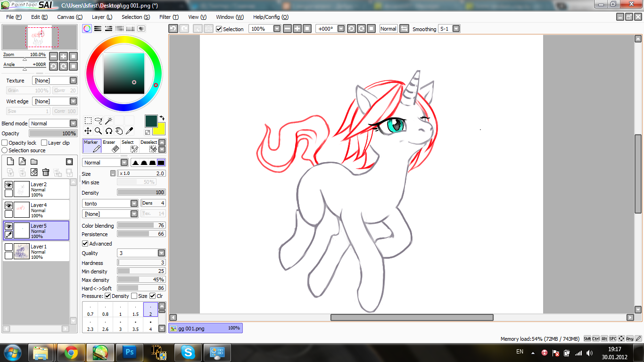Select the rectangular selection tool
This screenshot has width=644, height=362.
[88, 121]
